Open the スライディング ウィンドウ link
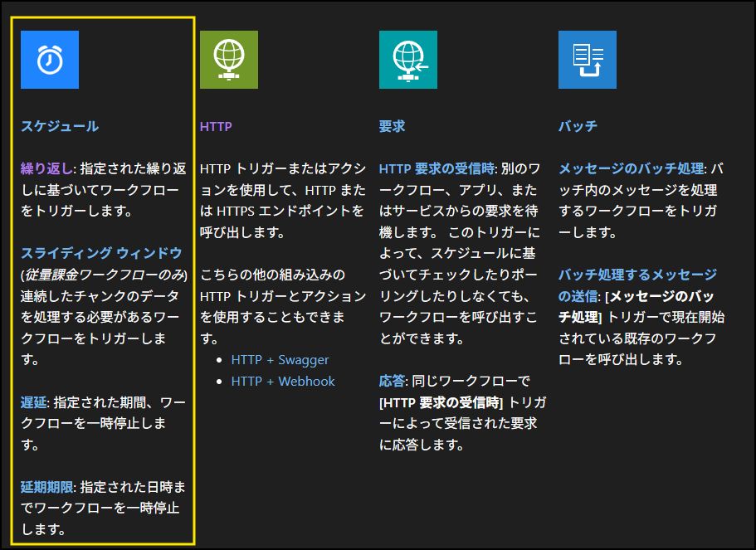This screenshot has width=756, height=550. 101,253
